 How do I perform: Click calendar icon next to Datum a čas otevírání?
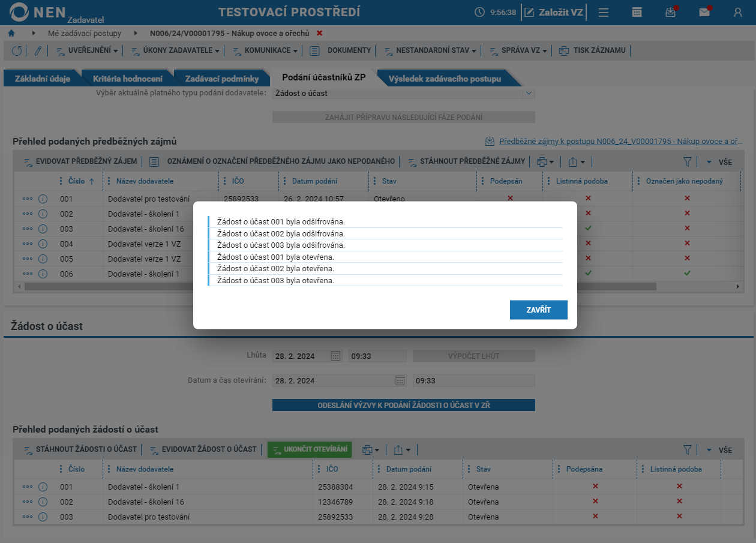click(x=400, y=380)
